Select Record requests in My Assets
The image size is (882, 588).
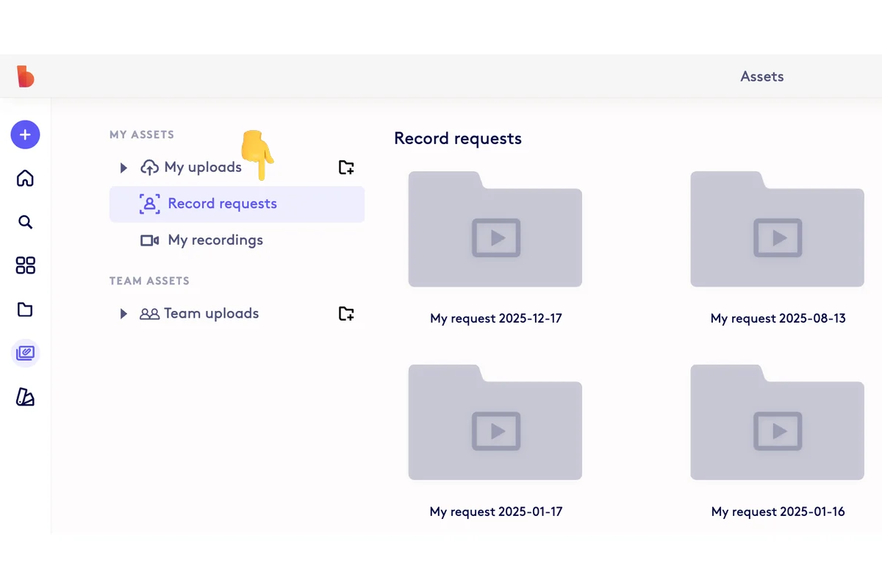pyautogui.click(x=222, y=204)
